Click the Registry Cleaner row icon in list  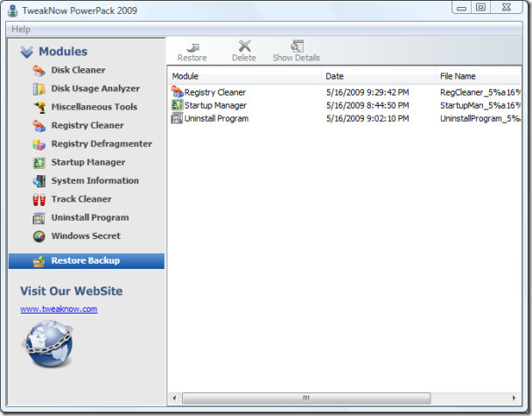tap(177, 92)
